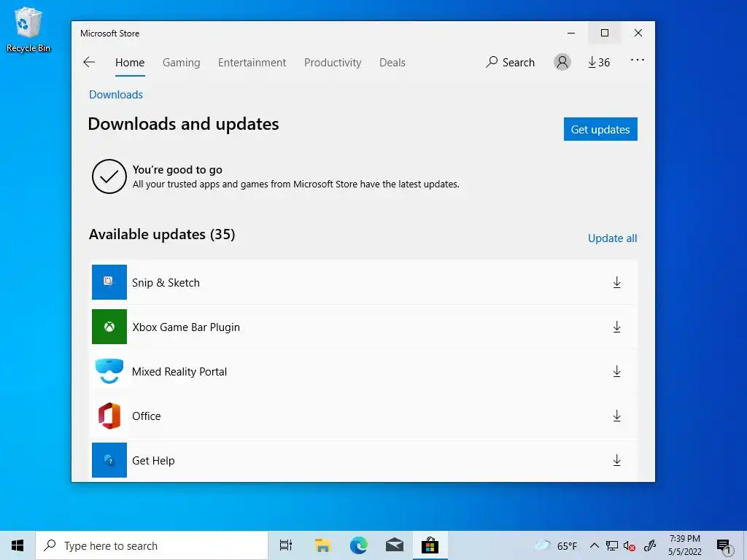Click the Get Help app icon
The height and width of the screenshot is (560, 747).
(109, 460)
